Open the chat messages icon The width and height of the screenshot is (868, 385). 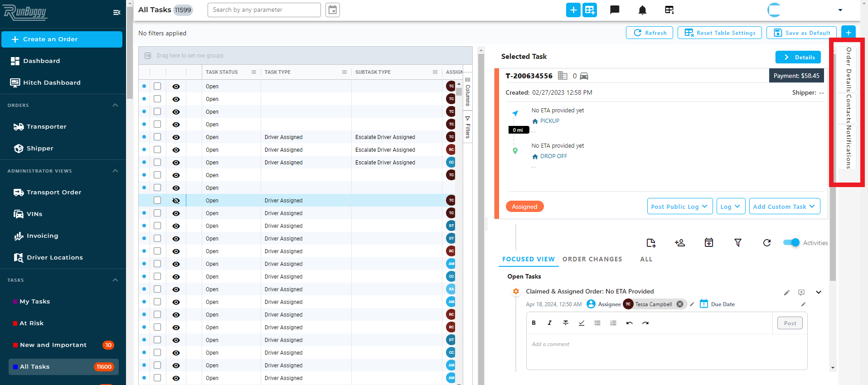click(x=615, y=10)
